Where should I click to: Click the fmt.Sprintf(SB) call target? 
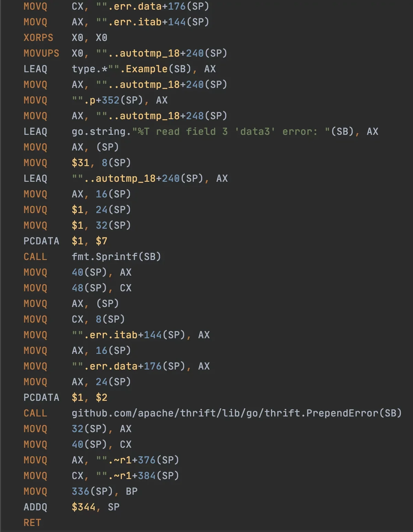tap(116, 257)
